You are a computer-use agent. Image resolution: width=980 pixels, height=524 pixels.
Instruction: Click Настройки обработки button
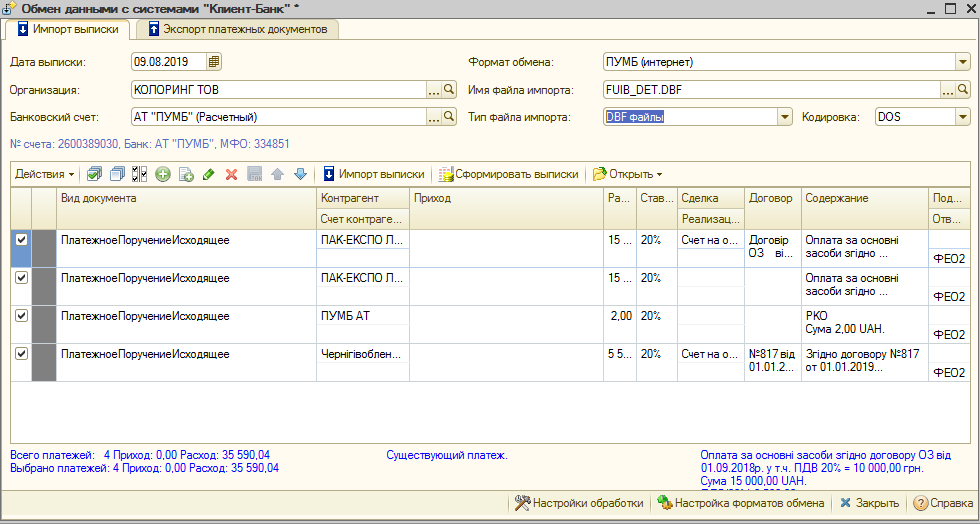point(579,503)
